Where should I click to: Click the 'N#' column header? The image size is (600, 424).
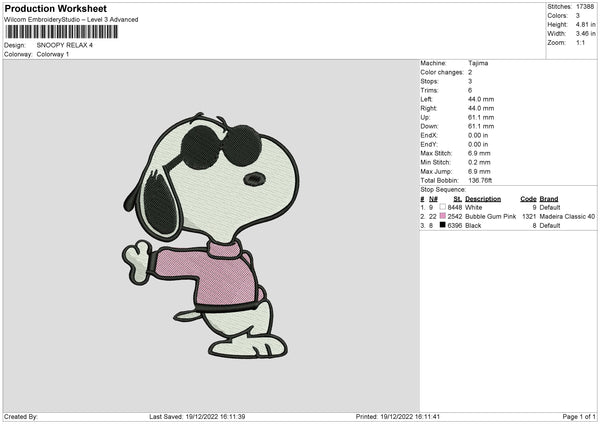pyautogui.click(x=433, y=199)
